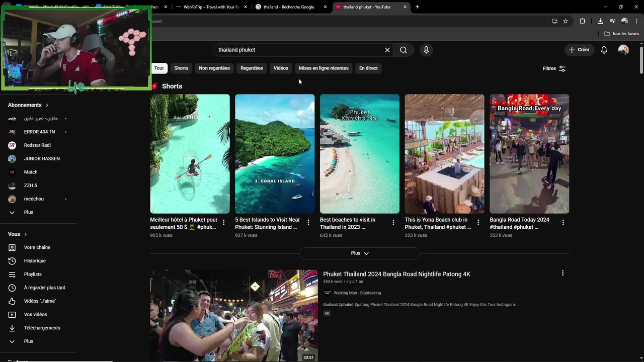Open ZZH.5 channel subscription
The width and height of the screenshot is (644, 362).
31,186
